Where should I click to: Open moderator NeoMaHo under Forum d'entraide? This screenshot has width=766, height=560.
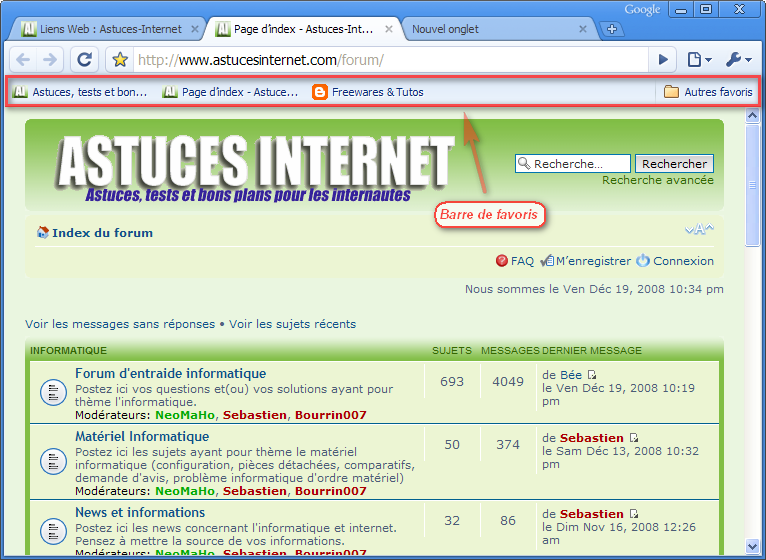tap(185, 415)
